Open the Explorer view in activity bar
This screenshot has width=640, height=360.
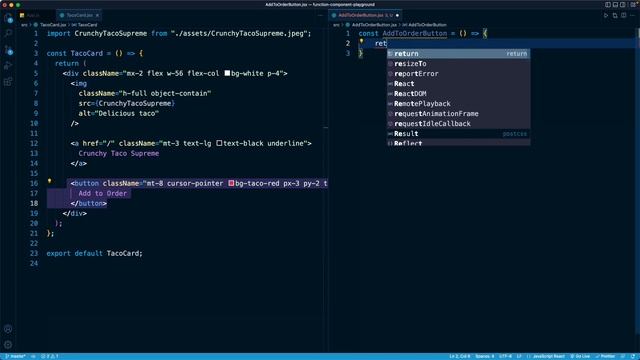click(8, 18)
